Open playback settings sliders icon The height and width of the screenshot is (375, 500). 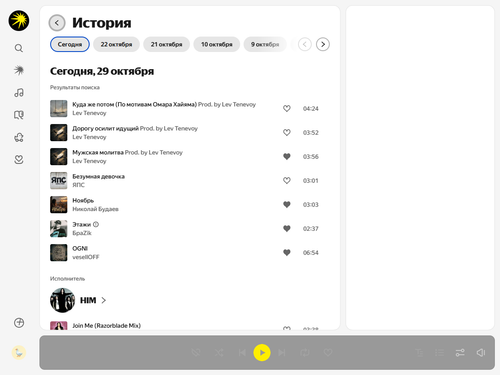[460, 353]
